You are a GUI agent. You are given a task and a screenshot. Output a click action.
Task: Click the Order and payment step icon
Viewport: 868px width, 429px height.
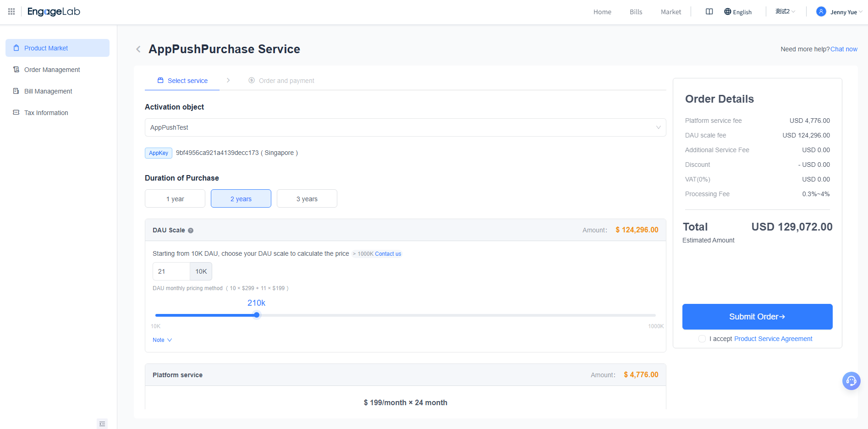(x=252, y=80)
